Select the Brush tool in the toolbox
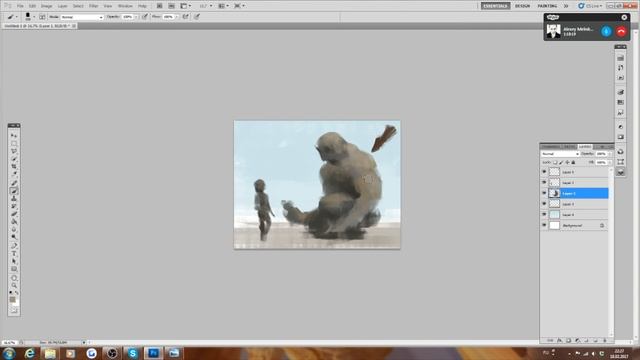Image resolution: width=640 pixels, height=360 pixels. [x=14, y=191]
